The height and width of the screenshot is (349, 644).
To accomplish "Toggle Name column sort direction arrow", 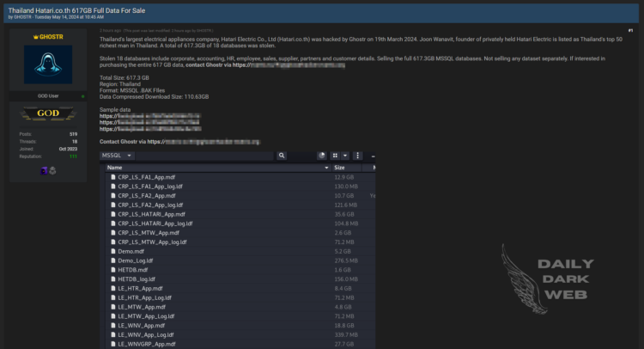I will click(x=326, y=168).
